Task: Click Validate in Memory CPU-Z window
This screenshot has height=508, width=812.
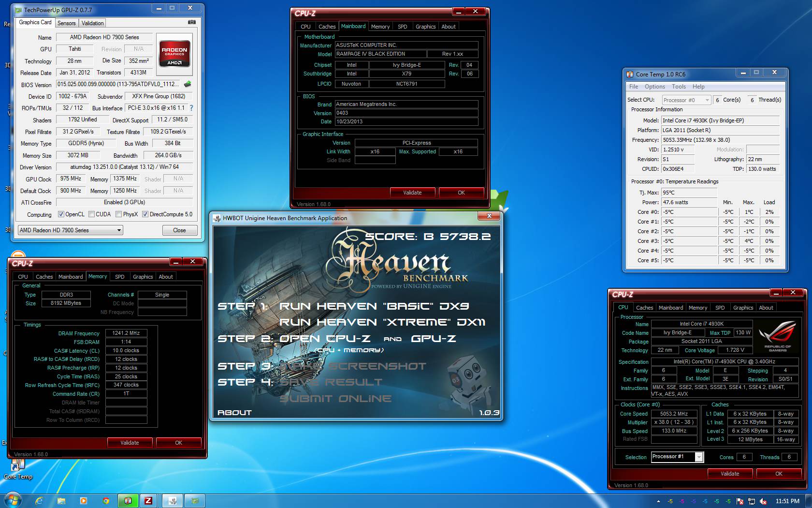Action: tap(130, 443)
